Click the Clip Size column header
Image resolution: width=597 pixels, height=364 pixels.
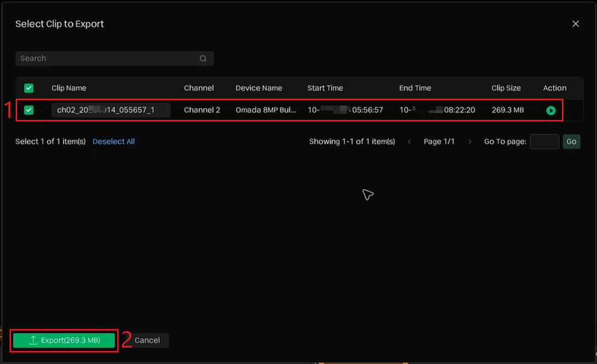tap(506, 88)
